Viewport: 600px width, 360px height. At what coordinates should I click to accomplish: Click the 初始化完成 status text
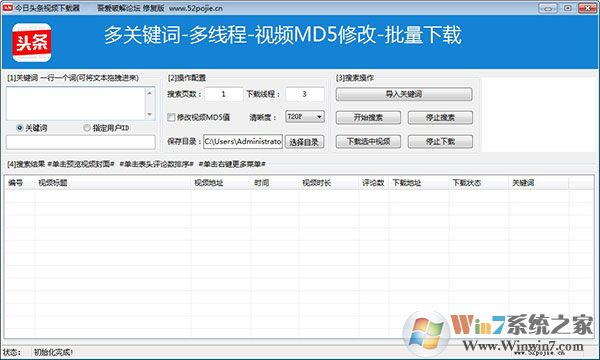point(53,352)
